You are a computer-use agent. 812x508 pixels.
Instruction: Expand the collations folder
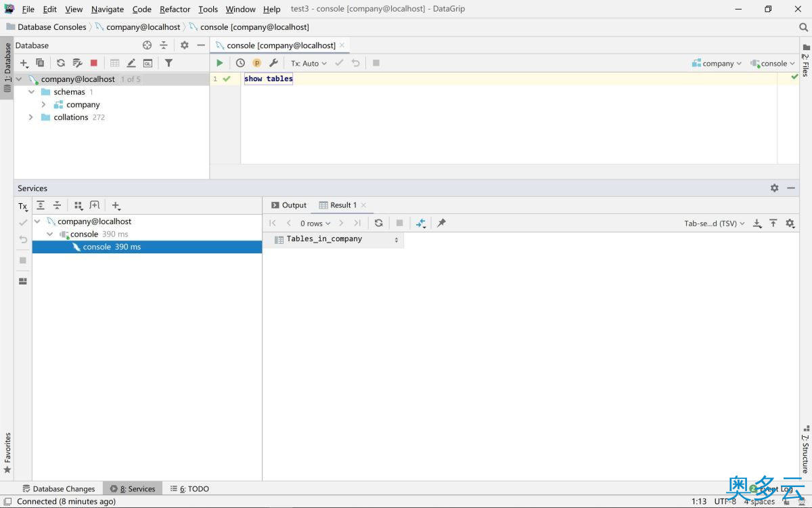(x=30, y=117)
